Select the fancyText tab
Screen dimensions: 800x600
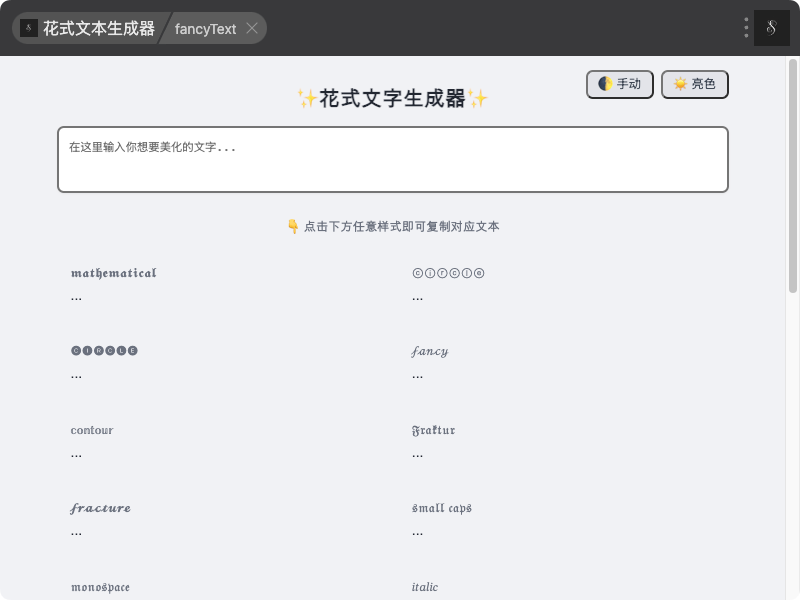point(205,29)
